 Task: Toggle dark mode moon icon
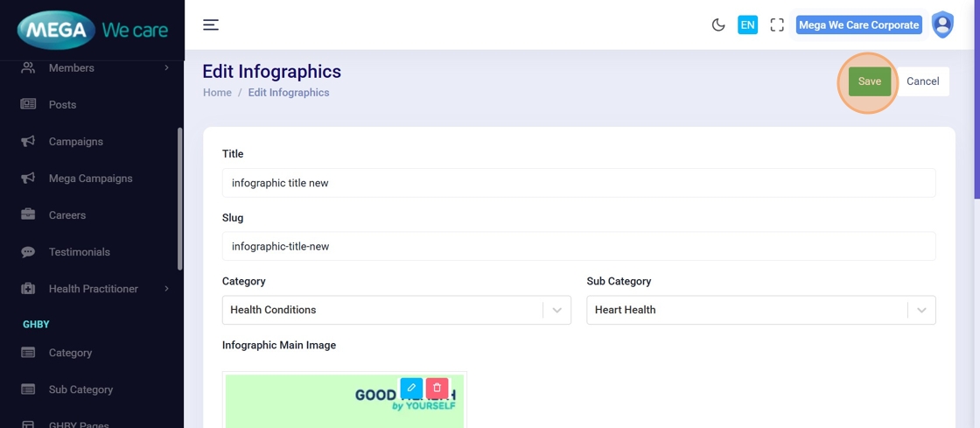click(x=718, y=25)
